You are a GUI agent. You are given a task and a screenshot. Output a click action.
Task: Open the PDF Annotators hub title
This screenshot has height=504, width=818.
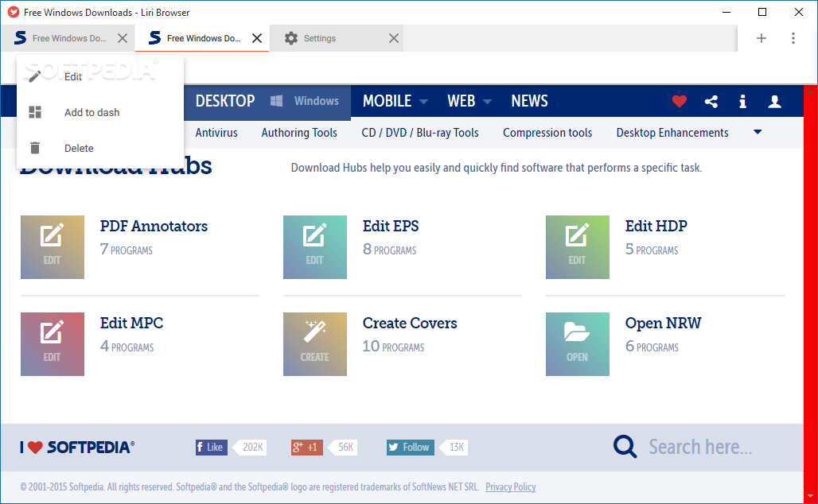pos(154,227)
